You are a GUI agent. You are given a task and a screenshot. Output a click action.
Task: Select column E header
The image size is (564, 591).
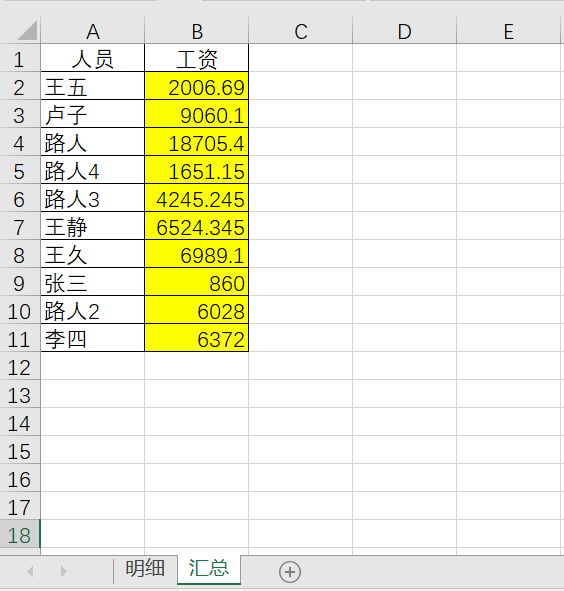(509, 31)
